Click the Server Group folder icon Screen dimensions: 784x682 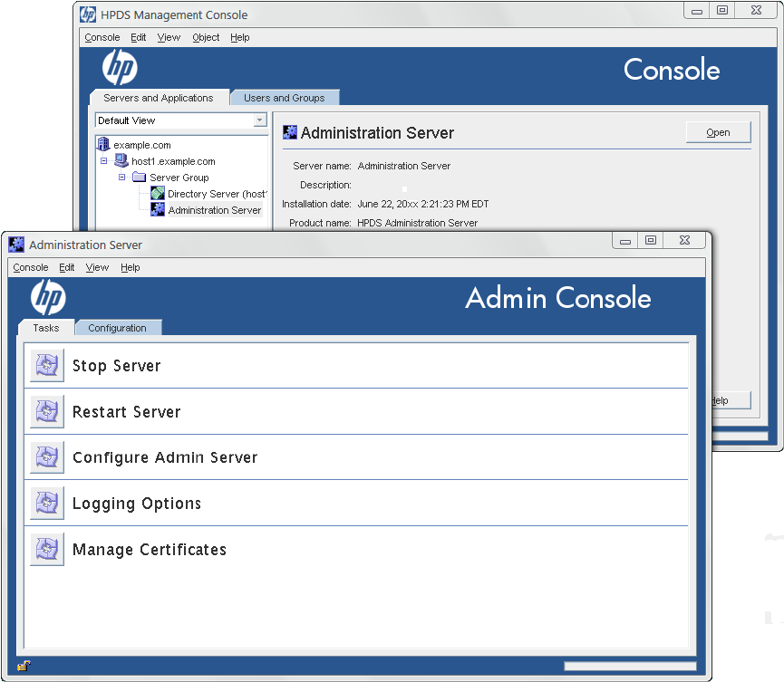click(139, 177)
